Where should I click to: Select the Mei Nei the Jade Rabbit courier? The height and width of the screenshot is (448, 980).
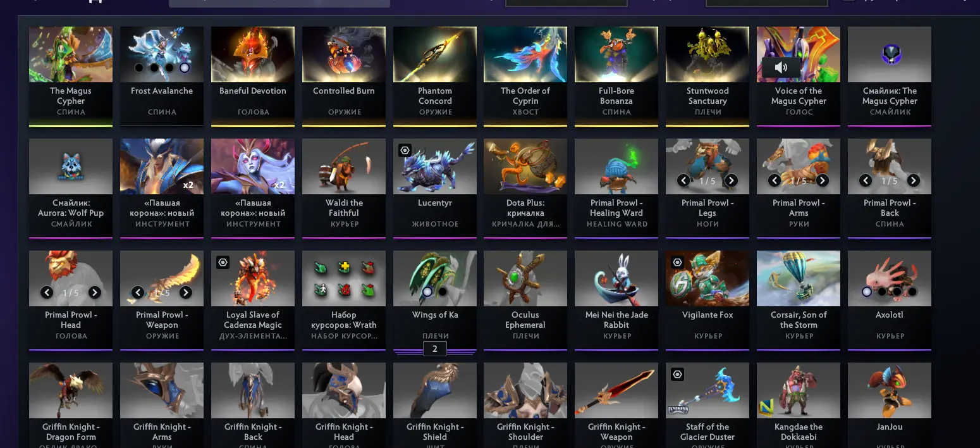(616, 300)
